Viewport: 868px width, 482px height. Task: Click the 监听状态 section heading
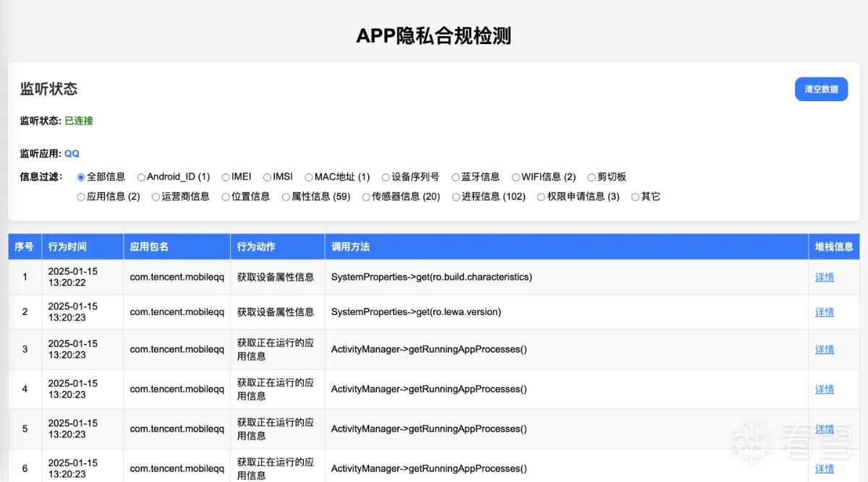tap(48, 89)
